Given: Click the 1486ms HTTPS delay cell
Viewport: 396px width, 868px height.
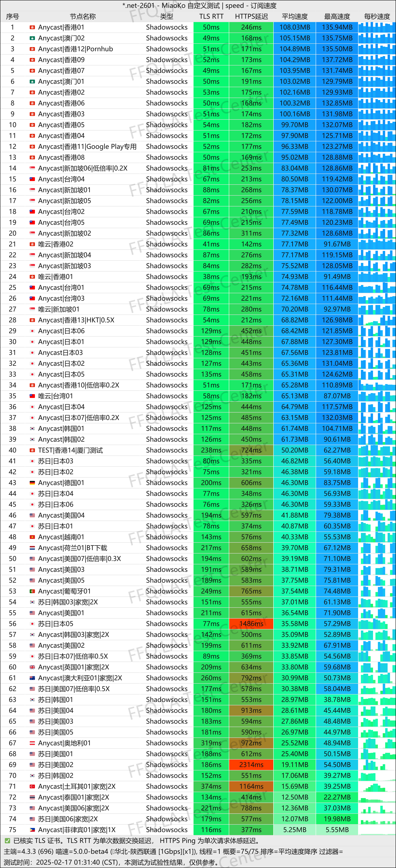Looking at the screenshot, I should point(251,624).
